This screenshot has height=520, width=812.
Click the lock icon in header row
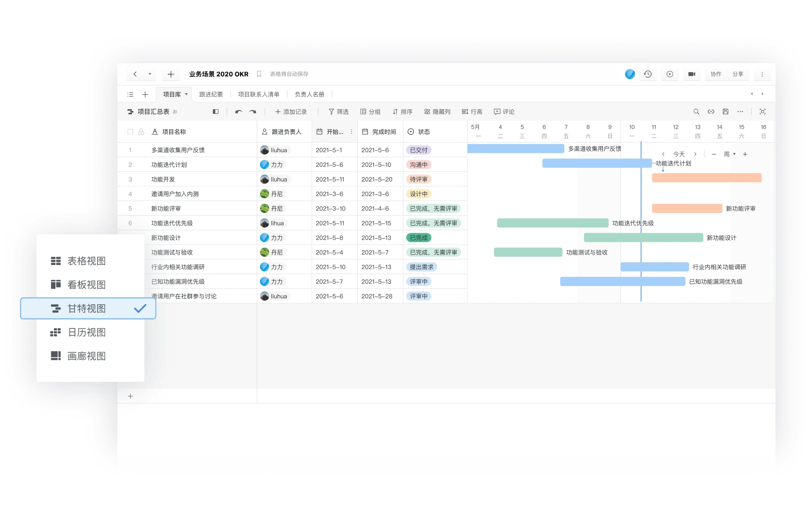(x=141, y=132)
